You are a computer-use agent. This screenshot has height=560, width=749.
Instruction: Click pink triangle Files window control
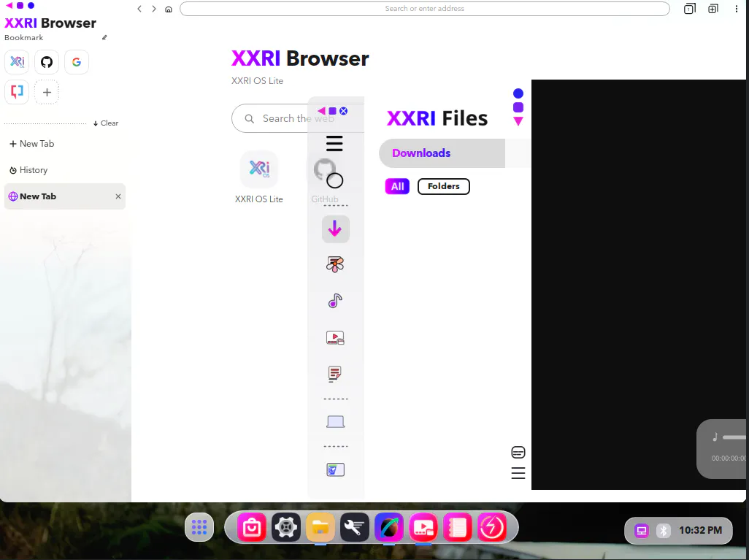point(518,121)
